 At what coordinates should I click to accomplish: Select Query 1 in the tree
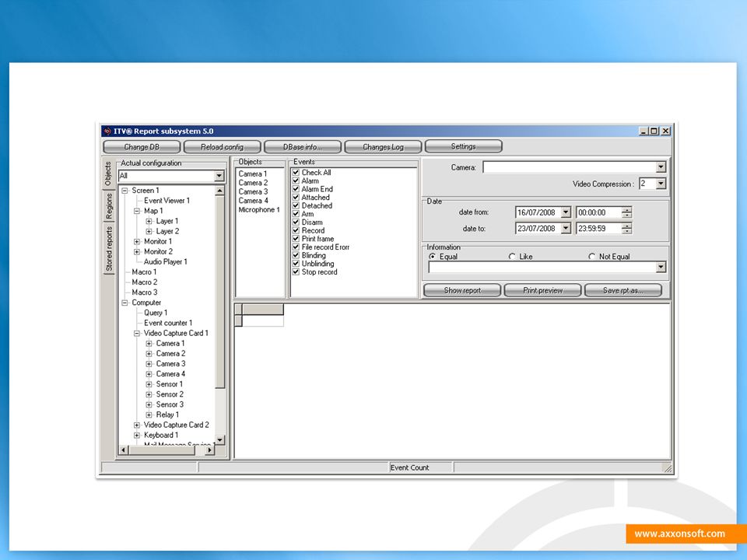(x=156, y=313)
